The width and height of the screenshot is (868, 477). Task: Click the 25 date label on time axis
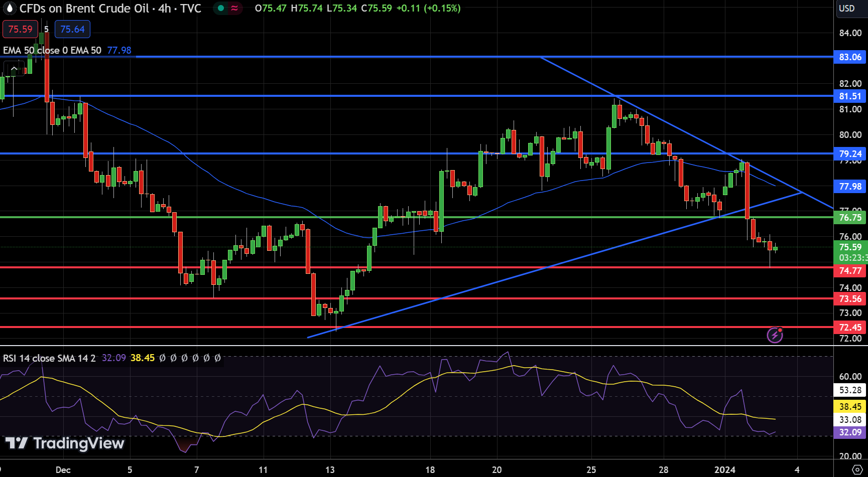591,470
